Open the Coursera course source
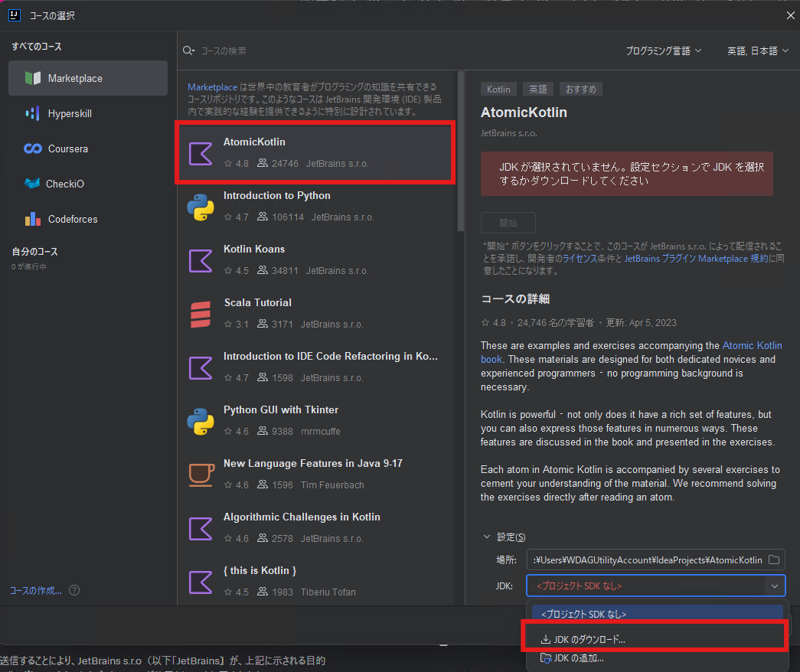The width and height of the screenshot is (800, 672). [67, 148]
